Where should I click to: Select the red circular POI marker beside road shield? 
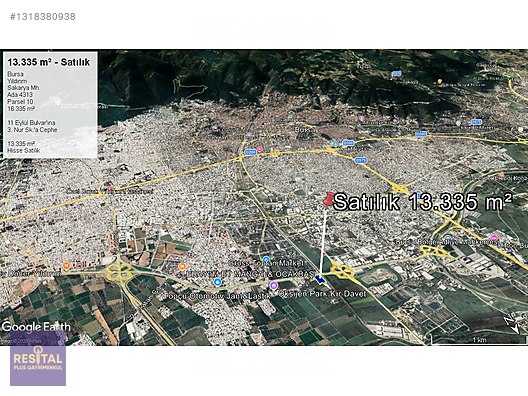click(260, 149)
